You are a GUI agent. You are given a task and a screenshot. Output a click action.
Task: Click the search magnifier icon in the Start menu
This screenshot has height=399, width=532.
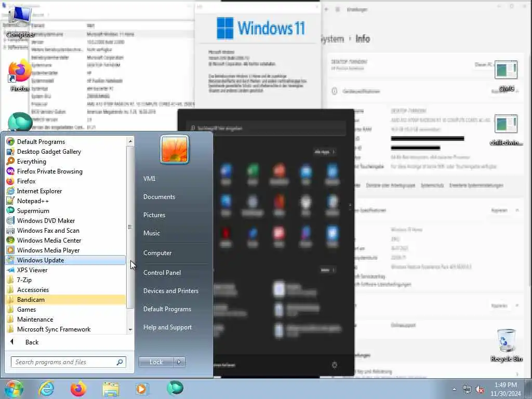pos(119,362)
